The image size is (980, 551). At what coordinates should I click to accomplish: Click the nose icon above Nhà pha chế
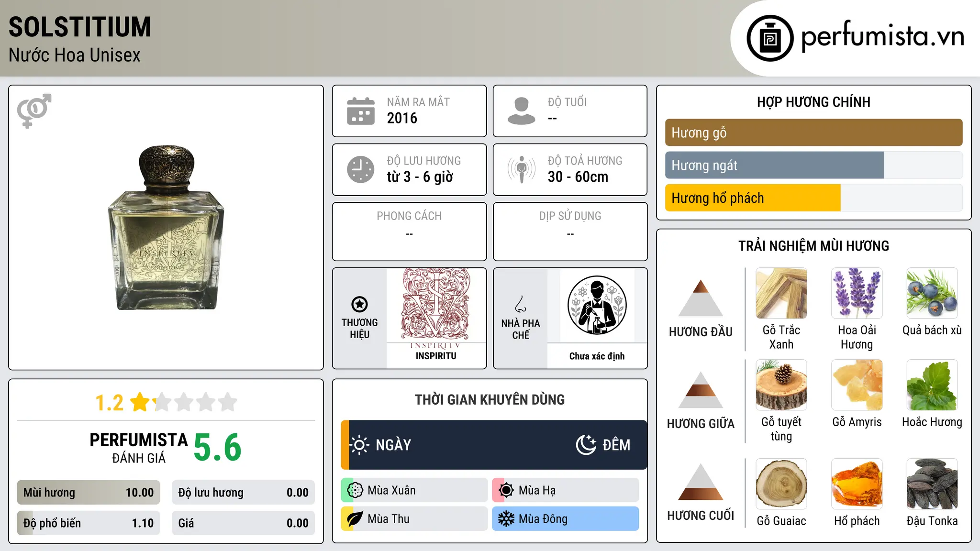[521, 304]
